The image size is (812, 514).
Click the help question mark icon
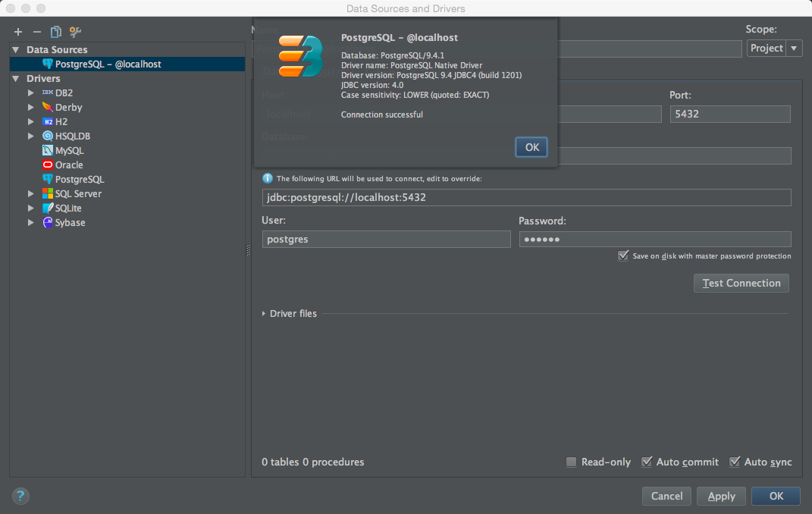(x=20, y=496)
